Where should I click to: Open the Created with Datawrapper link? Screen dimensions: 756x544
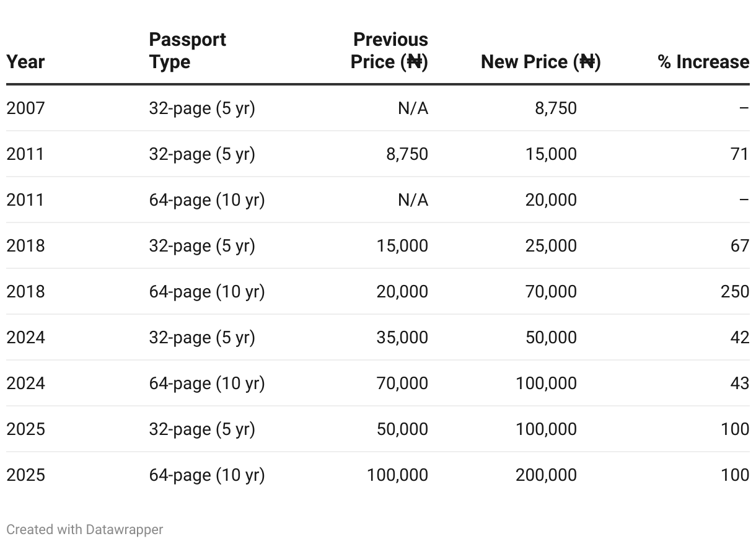click(85, 530)
